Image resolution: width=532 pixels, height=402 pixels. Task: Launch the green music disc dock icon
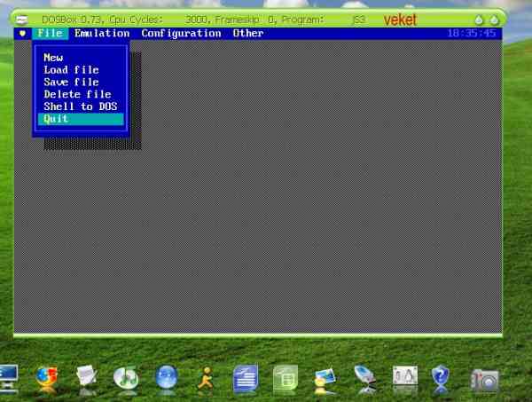coord(126,377)
